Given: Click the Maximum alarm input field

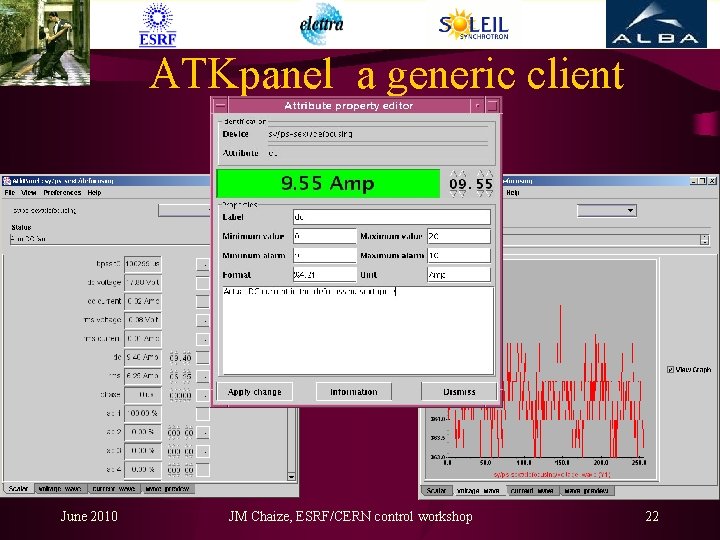Looking at the screenshot, I should (459, 255).
